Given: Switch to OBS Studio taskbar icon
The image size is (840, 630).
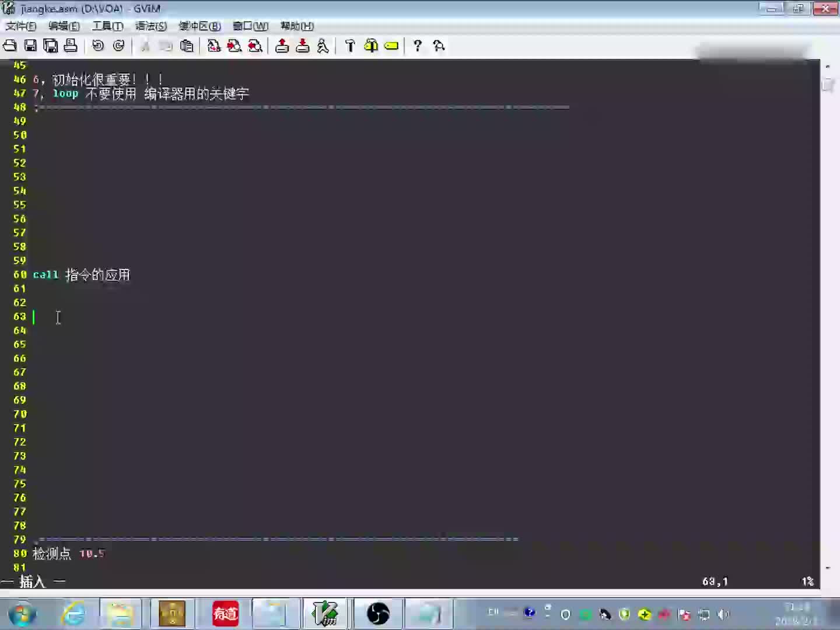Looking at the screenshot, I should (377, 614).
